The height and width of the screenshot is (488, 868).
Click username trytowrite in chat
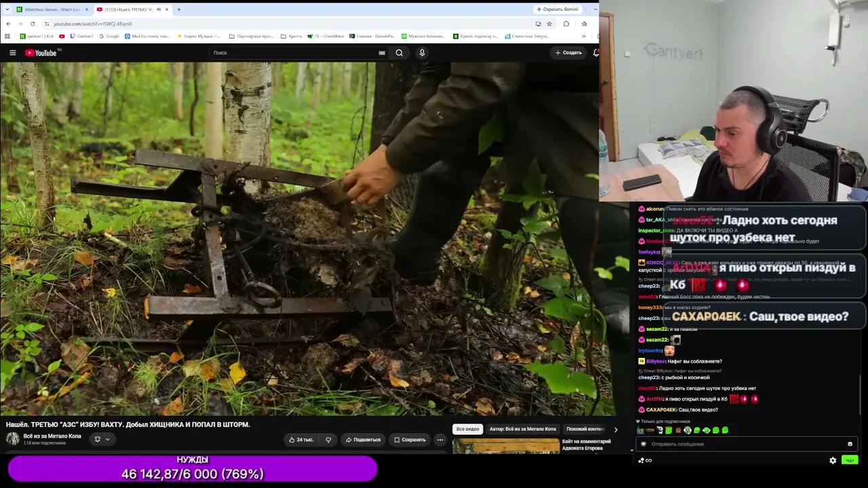point(650,350)
